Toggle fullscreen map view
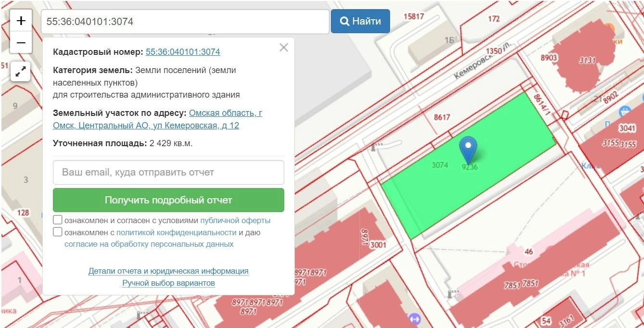Screen dimensions: 644x328 click(21, 72)
